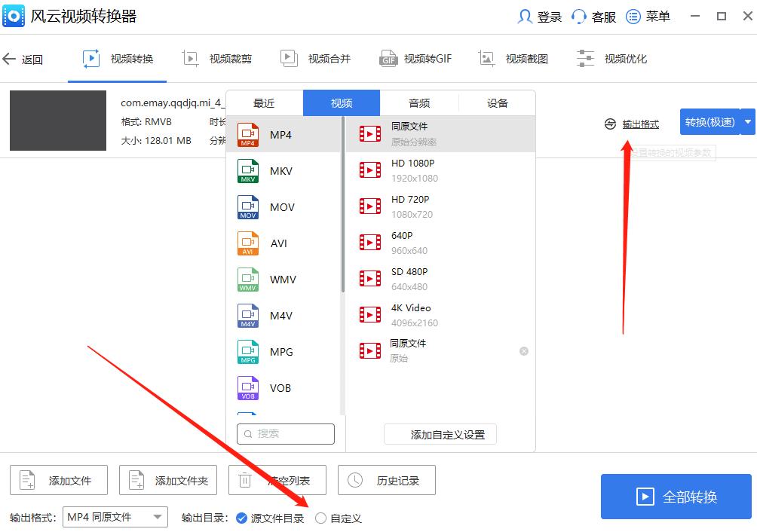Viewport: 757px width, 532px height.
Task: Select the VOB format icon
Action: 248,388
